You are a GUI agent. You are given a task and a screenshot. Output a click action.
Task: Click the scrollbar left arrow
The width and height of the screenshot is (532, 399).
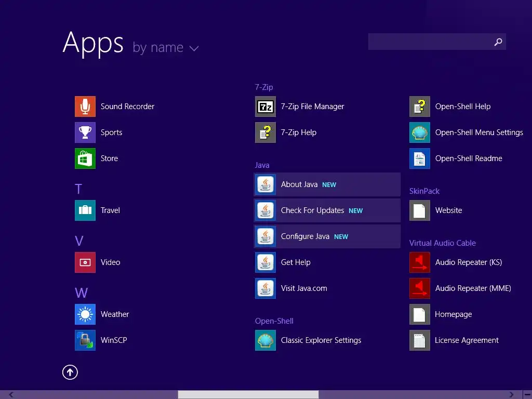point(11,395)
